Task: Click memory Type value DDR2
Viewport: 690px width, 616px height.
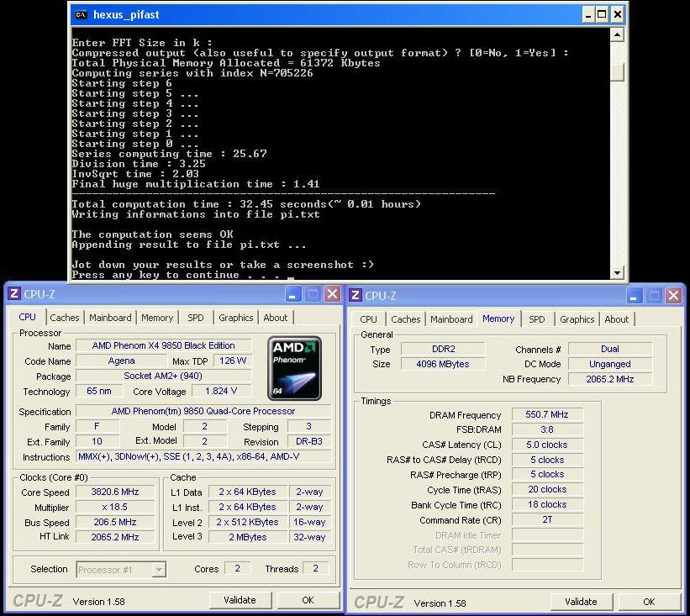Action: pos(443,349)
